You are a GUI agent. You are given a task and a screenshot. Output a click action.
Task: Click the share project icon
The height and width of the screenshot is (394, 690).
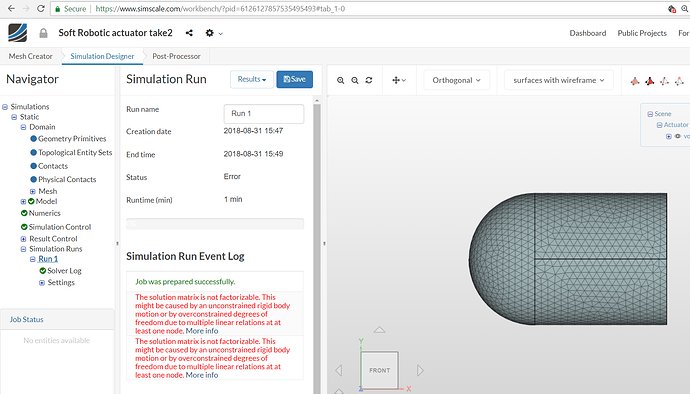189,33
